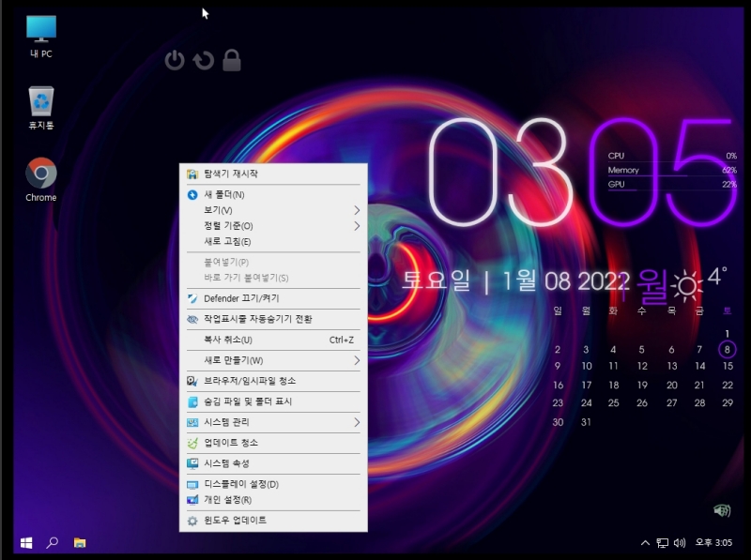Toggle taskbar auto-hide (작업표시줄 자동숨기기 전환)
Viewport: 751px width, 560px height.
(252, 319)
